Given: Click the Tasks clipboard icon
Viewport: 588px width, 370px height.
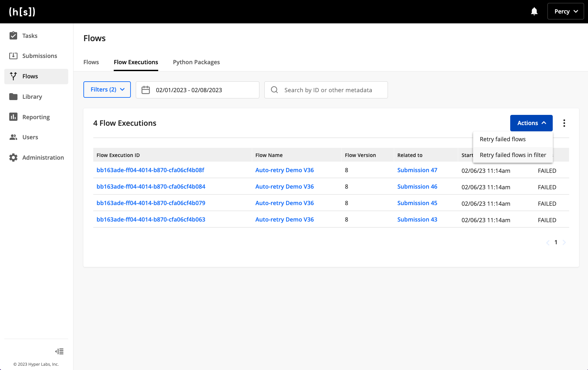Looking at the screenshot, I should pos(13,36).
